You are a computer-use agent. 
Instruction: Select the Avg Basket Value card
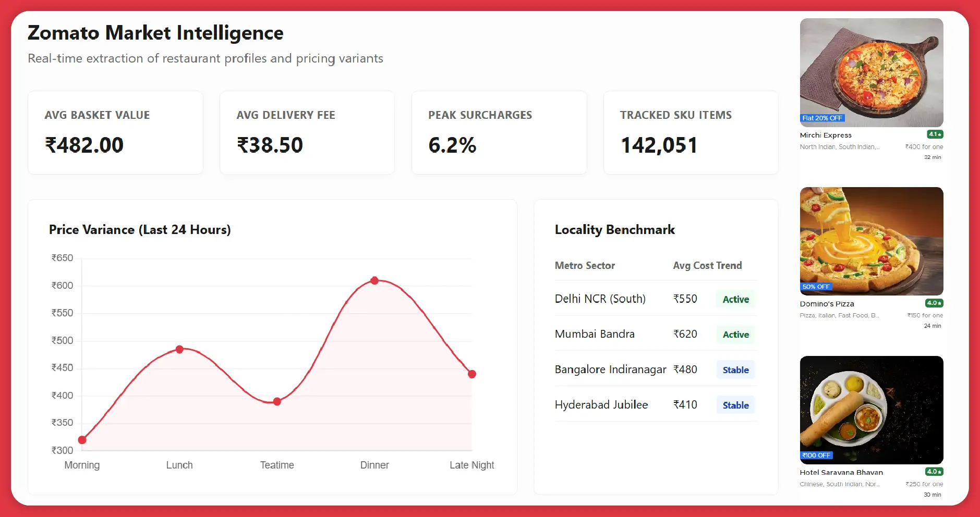(115, 132)
